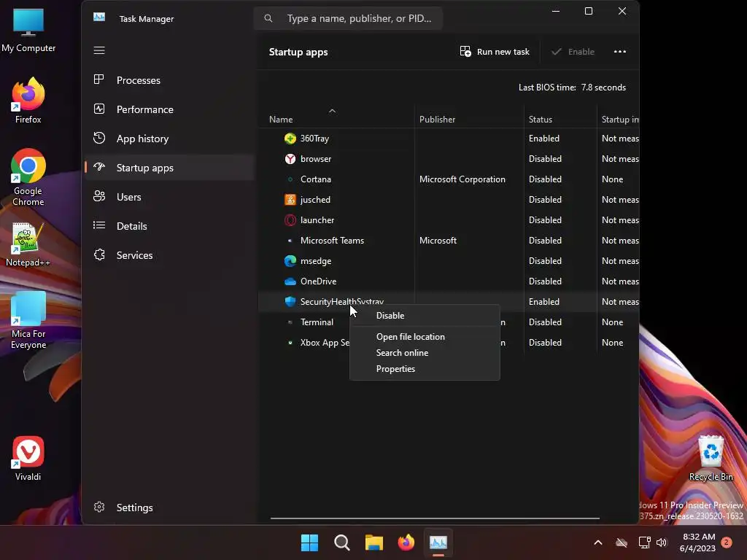Click the jusched Java icon
747x560 pixels.
click(290, 200)
